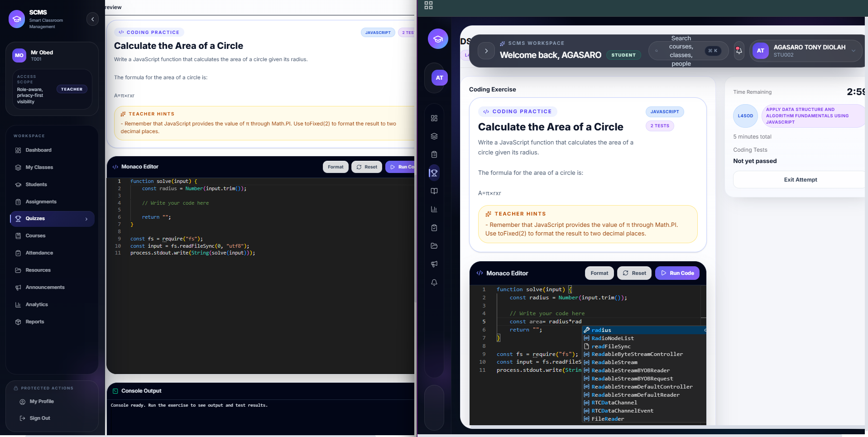Select 'RadioNodeList' autocomplete suggestion

pos(644,338)
